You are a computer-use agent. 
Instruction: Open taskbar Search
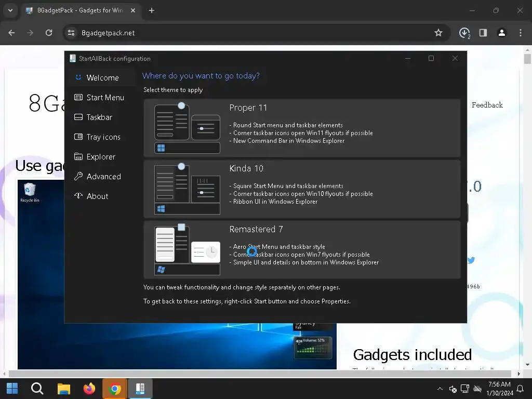(x=37, y=389)
